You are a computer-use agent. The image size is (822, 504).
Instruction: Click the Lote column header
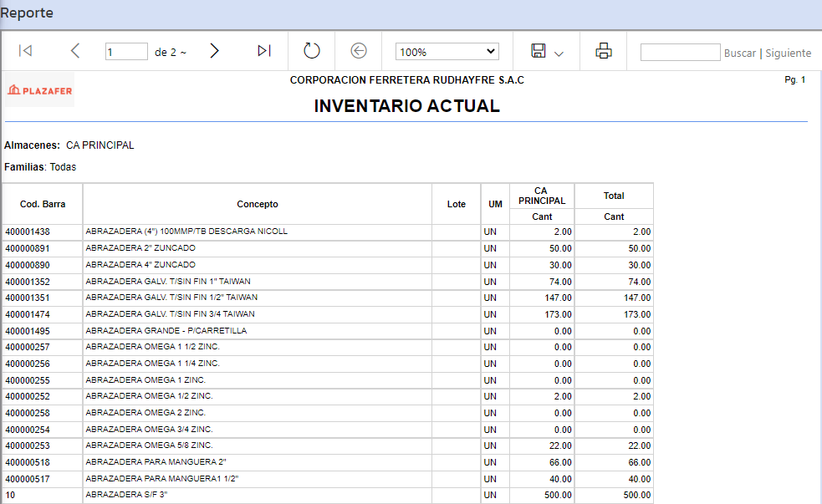click(456, 204)
